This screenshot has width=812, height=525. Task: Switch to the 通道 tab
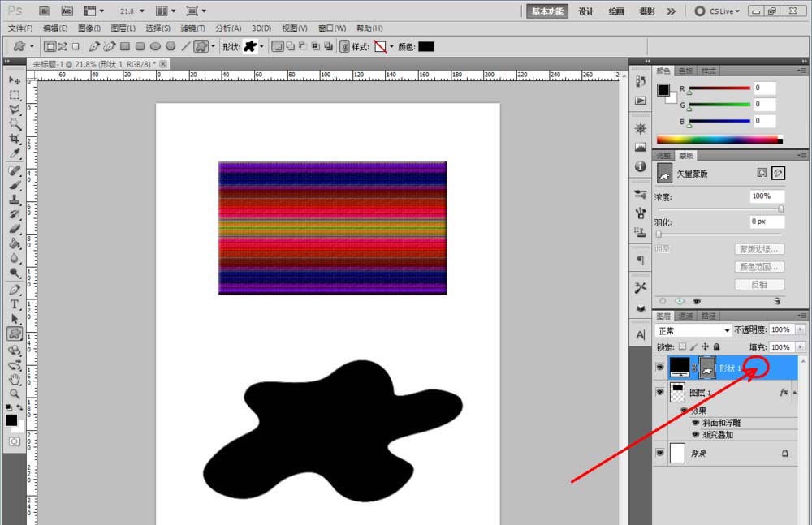[685, 316]
